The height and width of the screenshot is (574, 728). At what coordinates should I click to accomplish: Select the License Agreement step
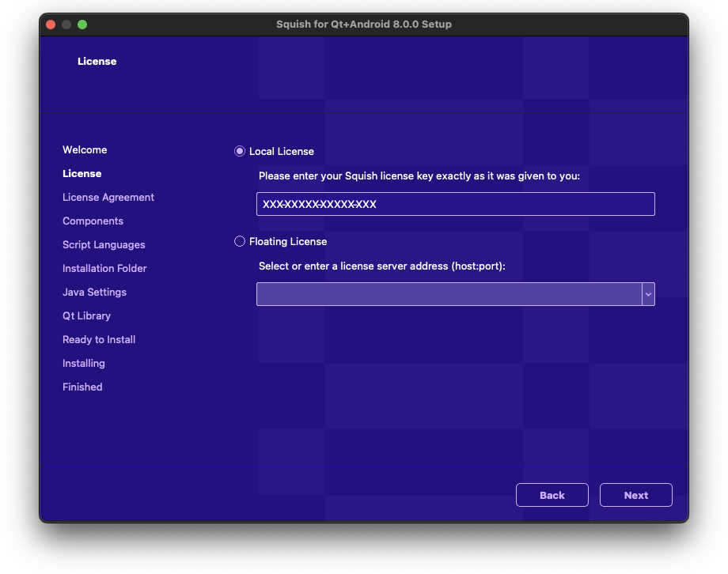tap(108, 197)
